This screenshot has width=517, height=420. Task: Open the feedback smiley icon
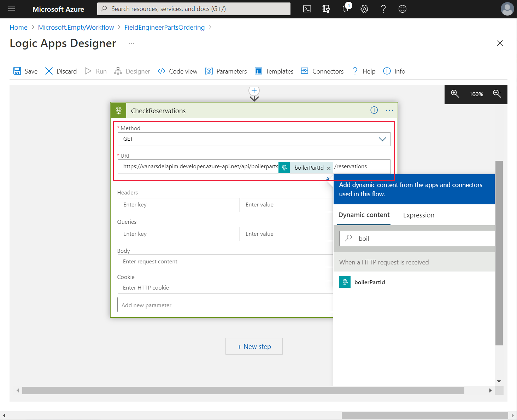point(402,9)
